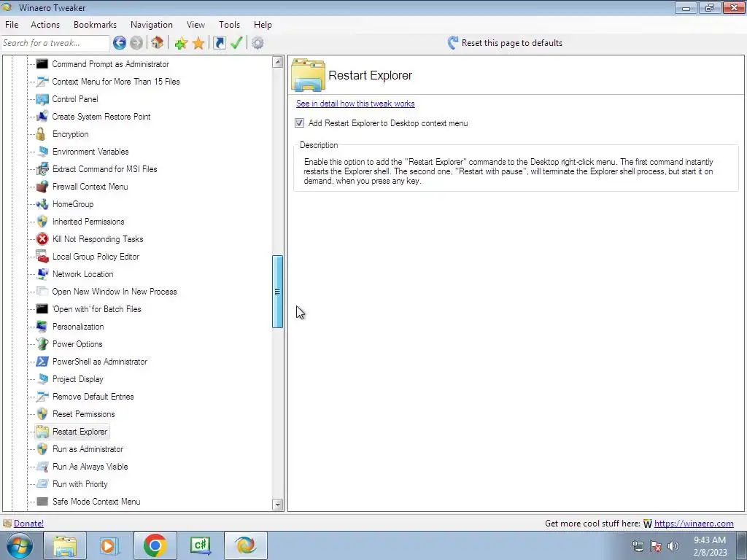Click the volume speaker tray icon

point(673,546)
